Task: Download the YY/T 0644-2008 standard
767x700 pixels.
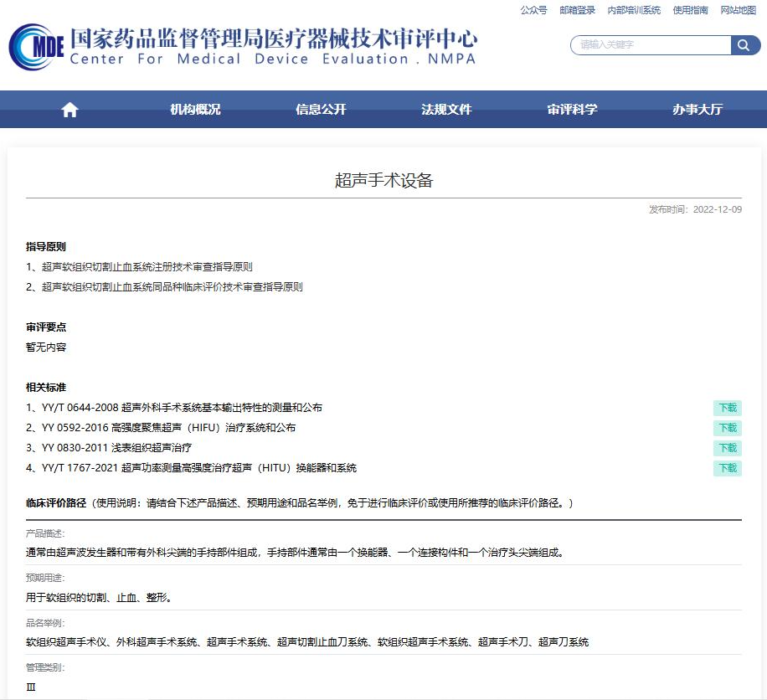Action: pyautogui.click(x=727, y=408)
